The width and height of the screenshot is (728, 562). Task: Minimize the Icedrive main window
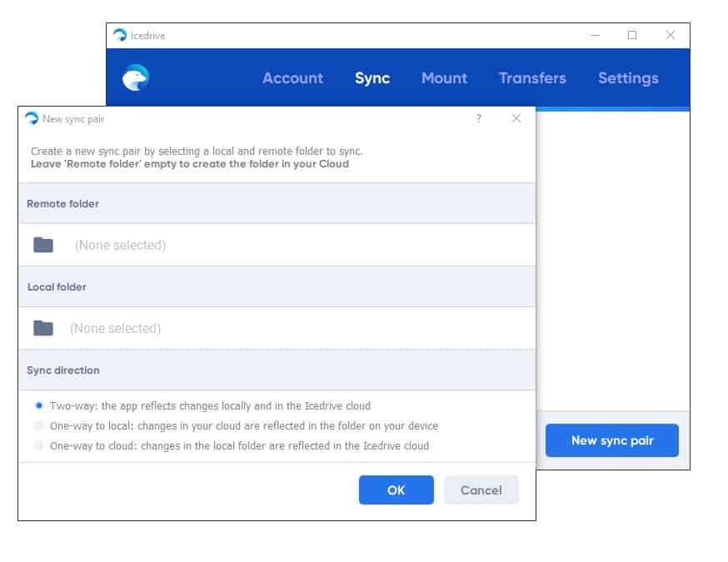[x=595, y=35]
